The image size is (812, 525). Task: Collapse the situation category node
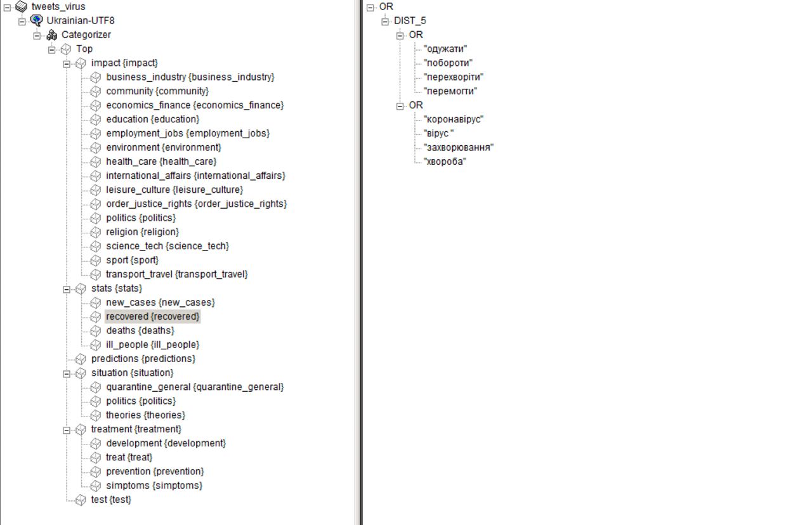pyautogui.click(x=67, y=373)
